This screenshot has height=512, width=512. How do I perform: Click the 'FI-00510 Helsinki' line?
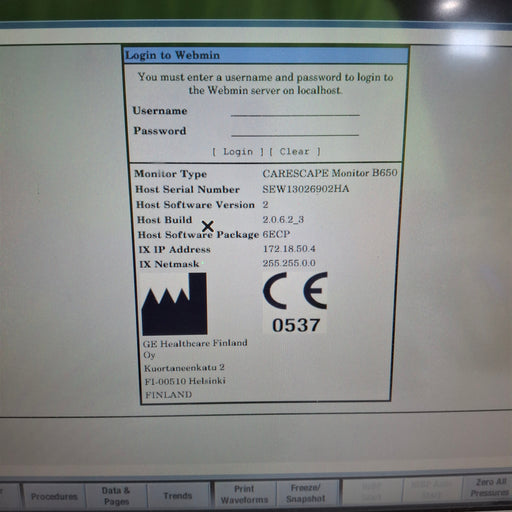185,381
